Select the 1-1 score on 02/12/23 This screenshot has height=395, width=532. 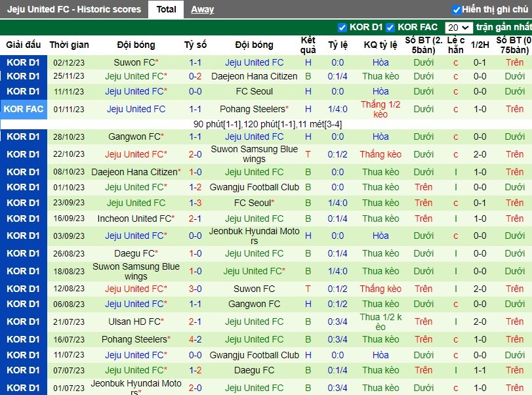click(x=195, y=62)
